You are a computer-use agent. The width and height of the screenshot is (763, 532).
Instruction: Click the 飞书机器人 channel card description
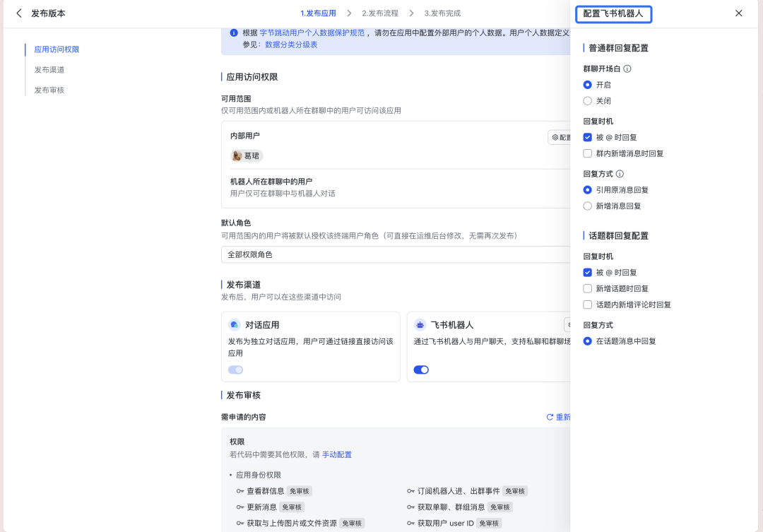pyautogui.click(x=492, y=342)
